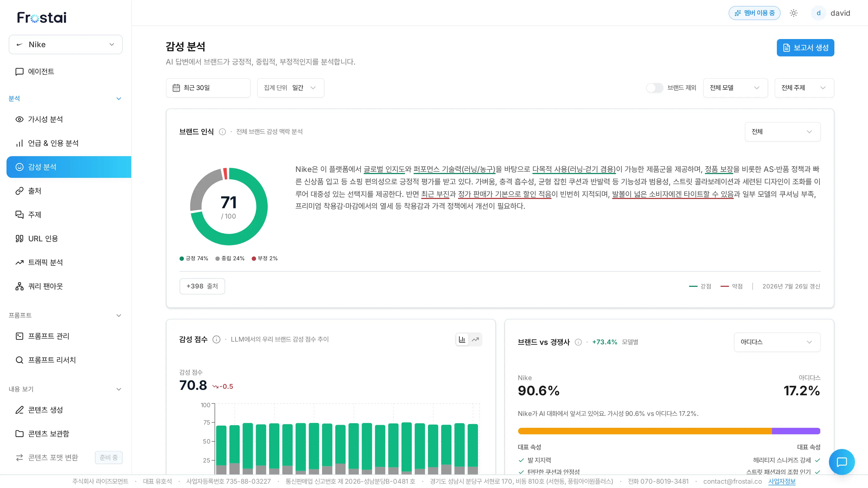868x488 pixels.
Task: Click the 90.6% Nike visibility value
Action: [x=538, y=391]
